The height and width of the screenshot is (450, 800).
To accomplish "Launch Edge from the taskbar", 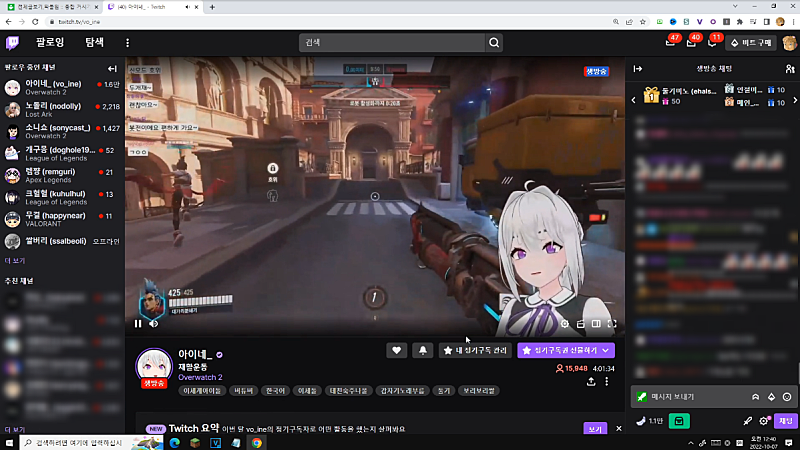I will (174, 443).
